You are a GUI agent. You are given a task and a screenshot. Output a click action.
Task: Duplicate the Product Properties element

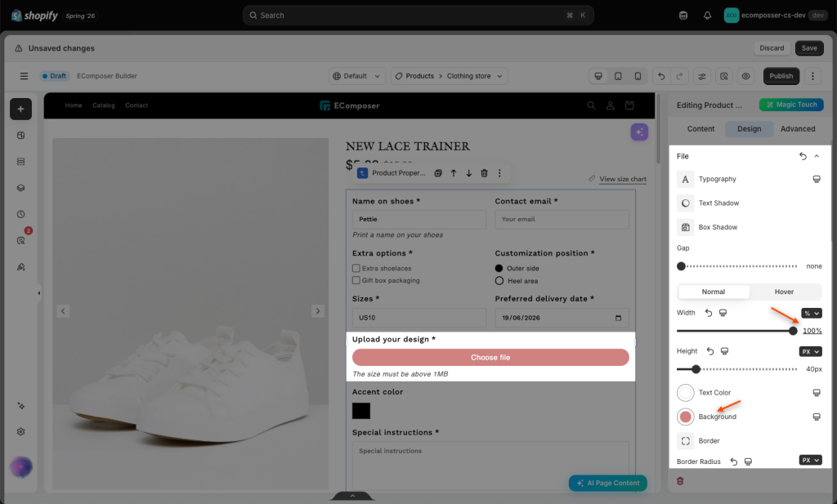(438, 173)
